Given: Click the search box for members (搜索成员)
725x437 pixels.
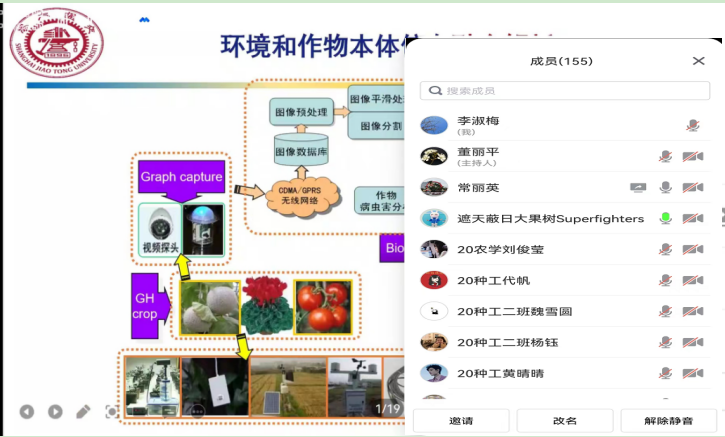Looking at the screenshot, I should pyautogui.click(x=565, y=91).
